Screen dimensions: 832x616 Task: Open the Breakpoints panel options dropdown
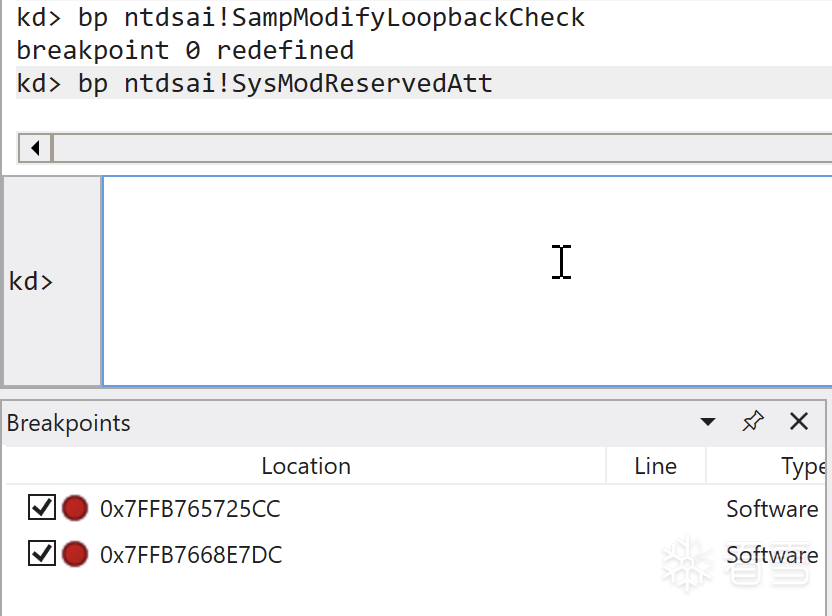[x=707, y=422]
